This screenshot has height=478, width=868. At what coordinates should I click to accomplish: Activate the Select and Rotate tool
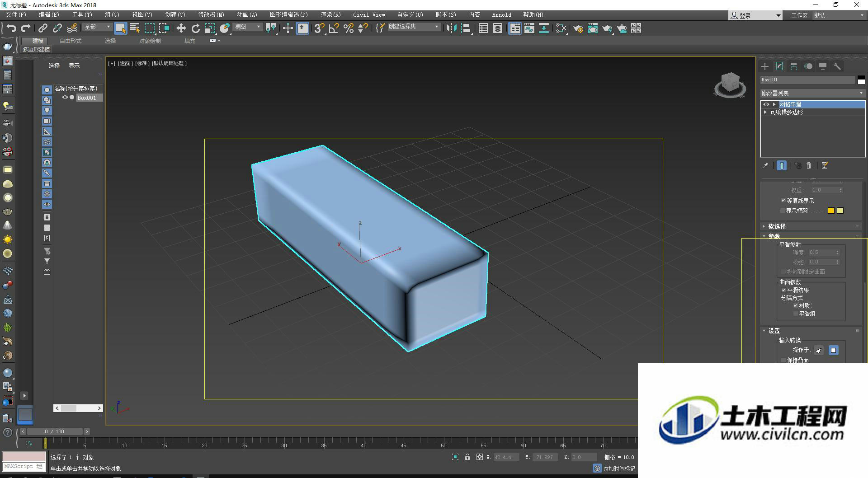(x=195, y=28)
